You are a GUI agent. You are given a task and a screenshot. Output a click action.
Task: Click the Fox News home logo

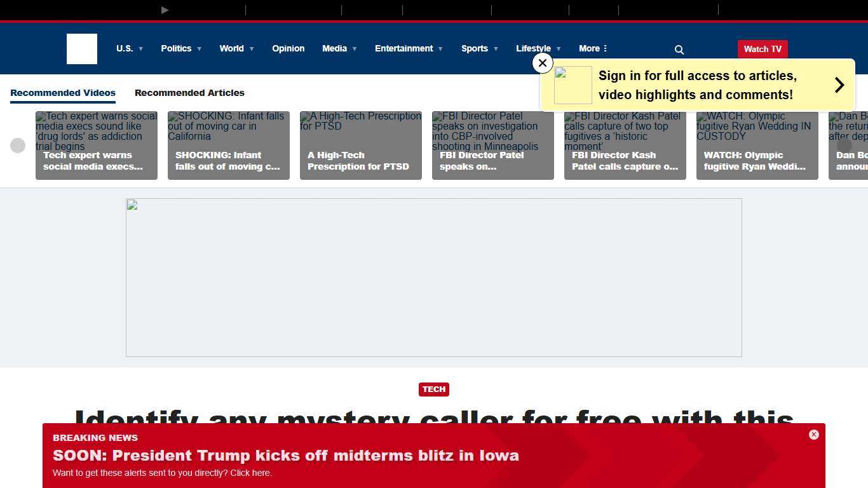pos(81,49)
